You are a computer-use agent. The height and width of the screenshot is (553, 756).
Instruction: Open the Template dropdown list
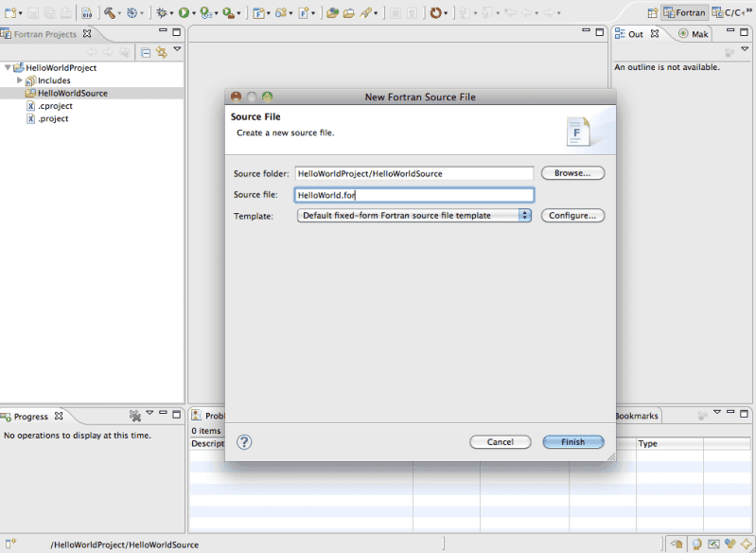point(524,216)
